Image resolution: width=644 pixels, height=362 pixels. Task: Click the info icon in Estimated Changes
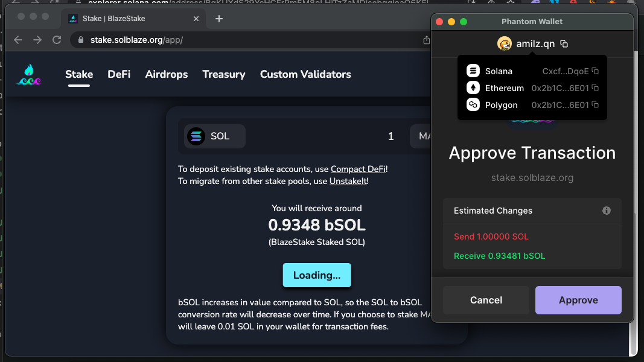[x=606, y=211]
